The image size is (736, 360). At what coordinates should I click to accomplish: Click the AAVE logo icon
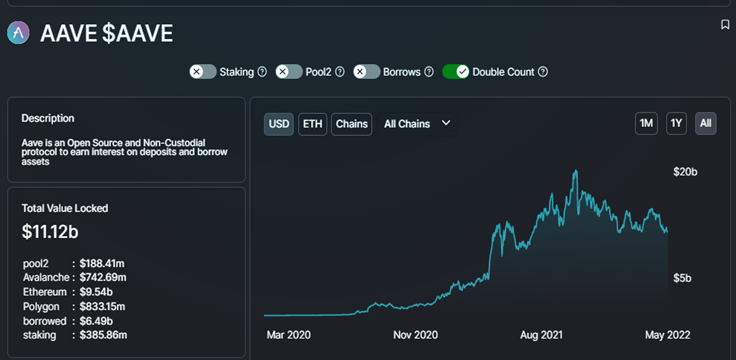click(18, 33)
